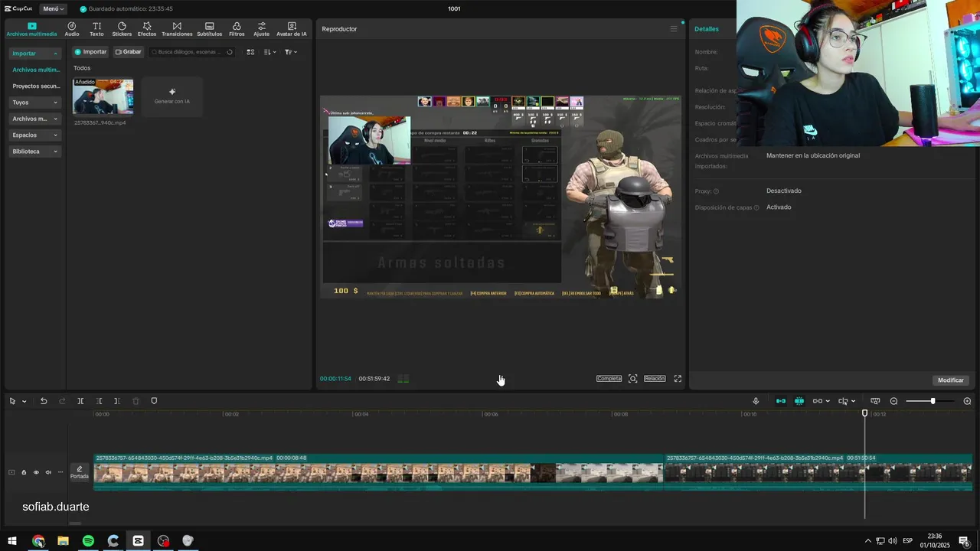Open the selection tool dropdown arrow
This screenshot has height=551, width=980.
click(24, 402)
